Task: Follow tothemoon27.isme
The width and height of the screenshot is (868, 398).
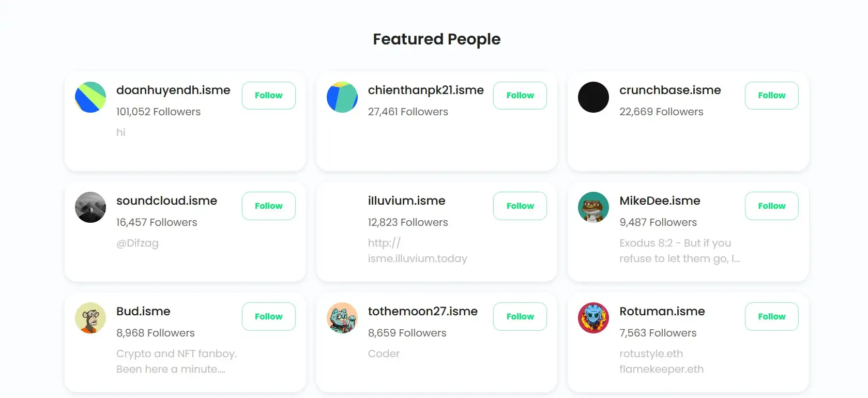Action: point(520,316)
